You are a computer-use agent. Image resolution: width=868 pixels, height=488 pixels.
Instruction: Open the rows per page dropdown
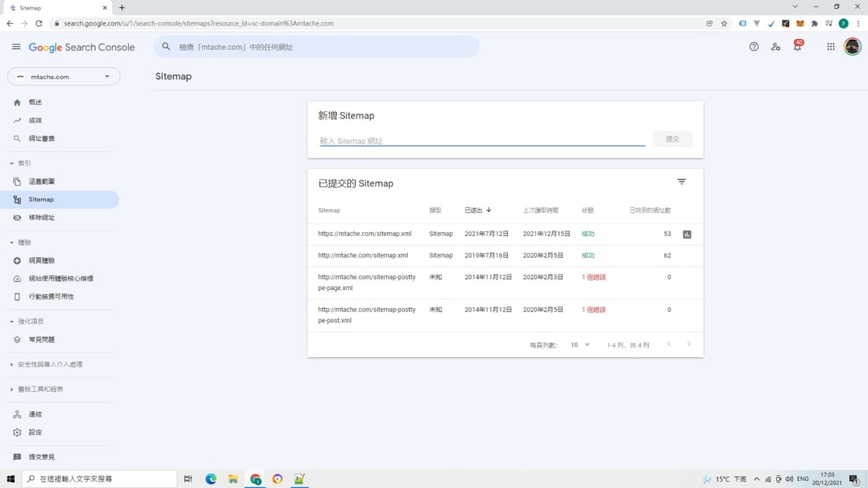(580, 345)
